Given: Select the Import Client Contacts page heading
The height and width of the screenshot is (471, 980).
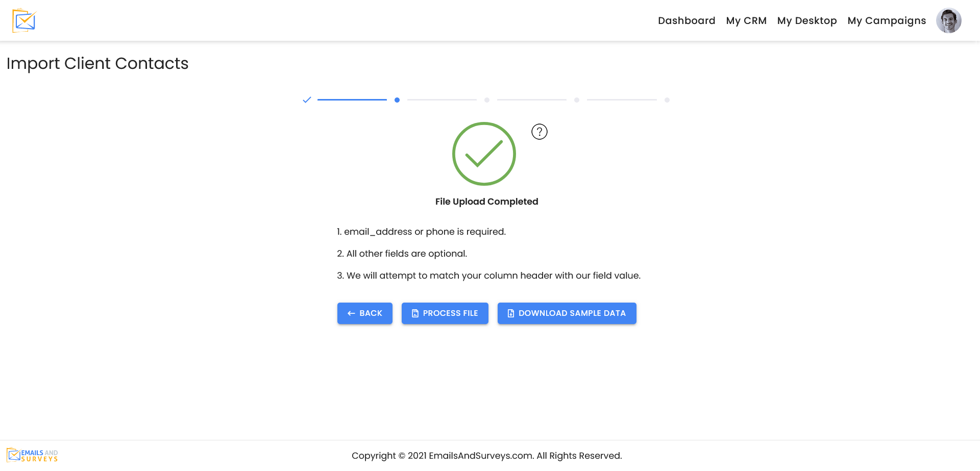Looking at the screenshot, I should coord(97,63).
